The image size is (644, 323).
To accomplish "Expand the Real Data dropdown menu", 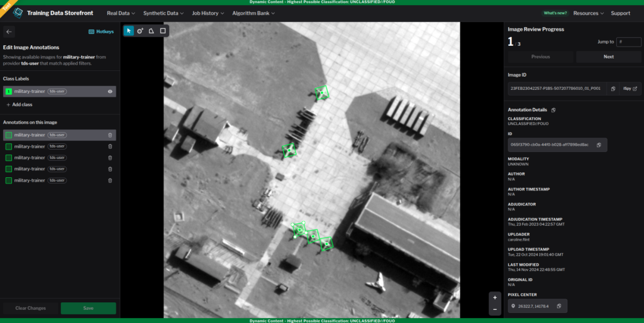I will 121,13.
